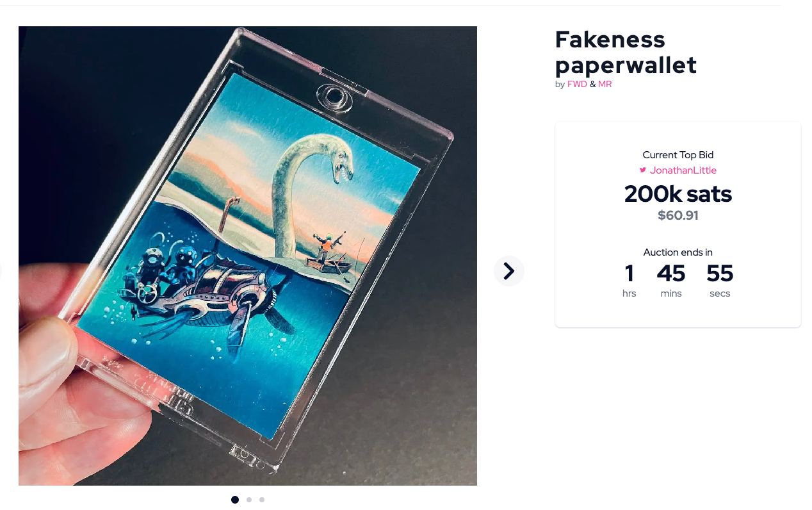Viewport: 812px width, 510px height.
Task: Click the Twitter bird icon beside JonathanLittle
Action: pos(643,170)
